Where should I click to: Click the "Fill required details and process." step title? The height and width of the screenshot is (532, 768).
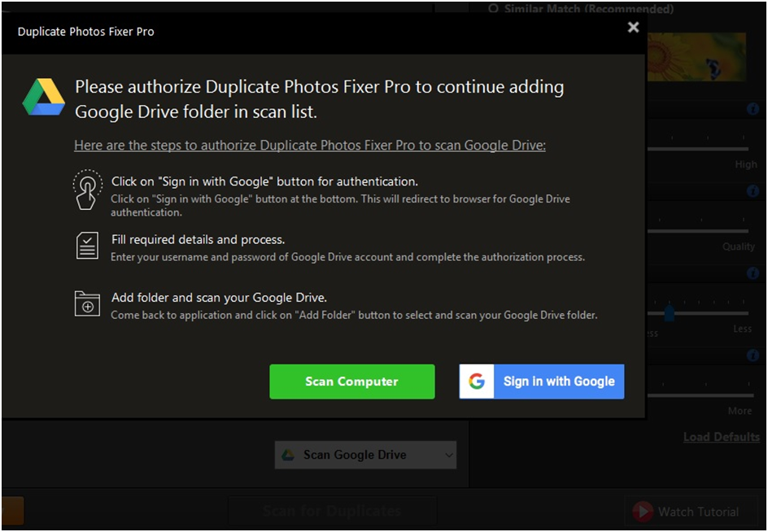click(199, 239)
